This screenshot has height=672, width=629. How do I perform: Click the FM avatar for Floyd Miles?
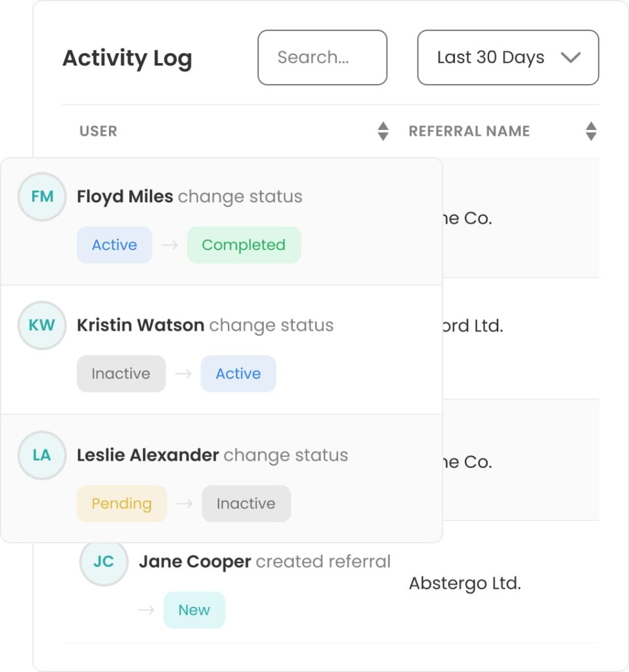[x=42, y=197]
